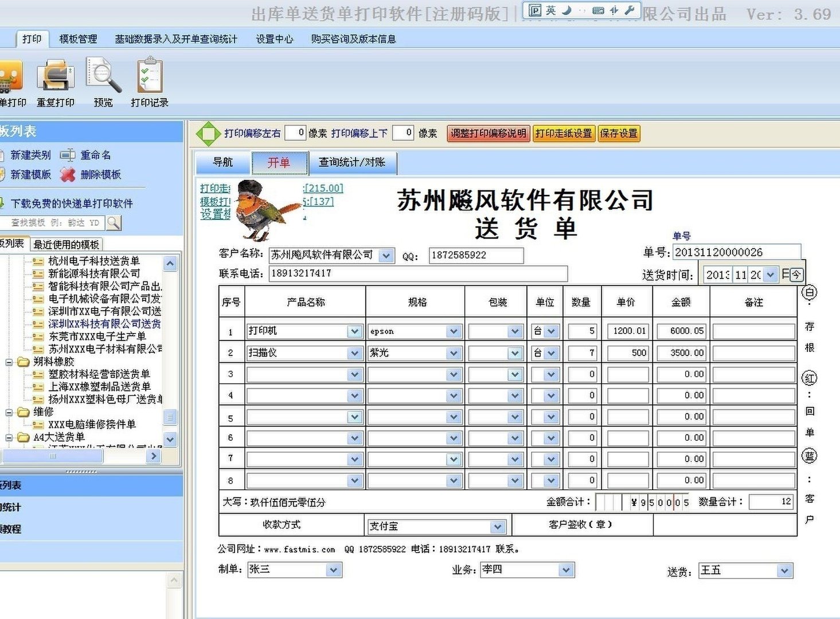The image size is (840, 619).
Task: Click template tree scroll-up arrow
Action: [x=170, y=264]
